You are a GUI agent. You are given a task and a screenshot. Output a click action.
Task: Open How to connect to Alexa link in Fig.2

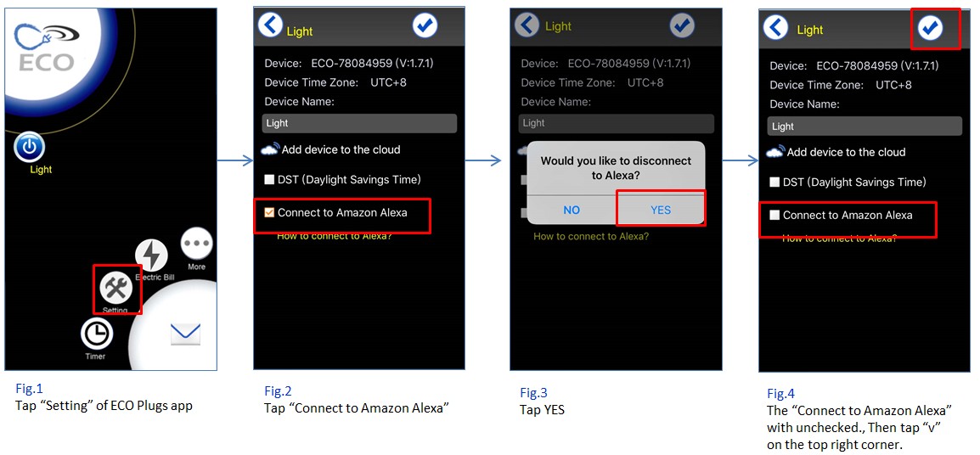(x=335, y=236)
